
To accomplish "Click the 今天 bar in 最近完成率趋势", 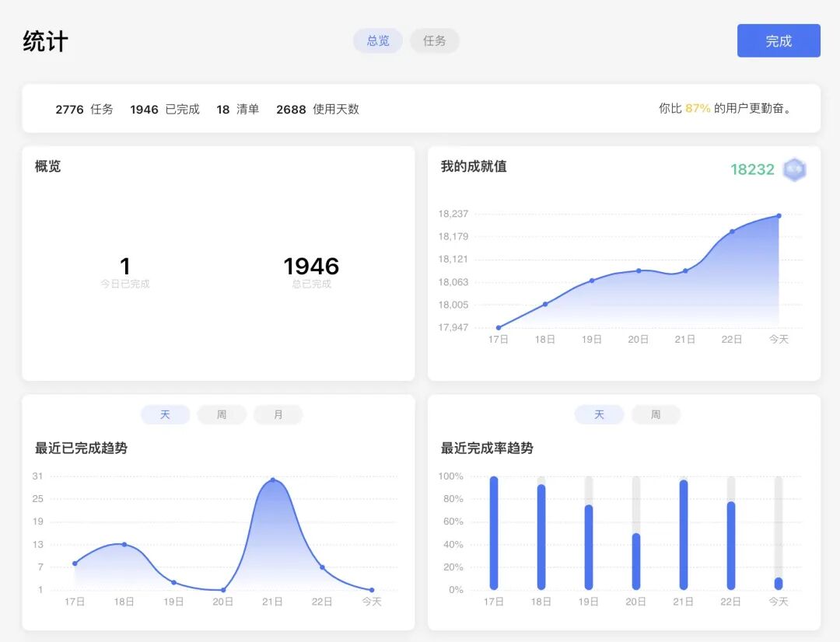I will click(x=779, y=584).
